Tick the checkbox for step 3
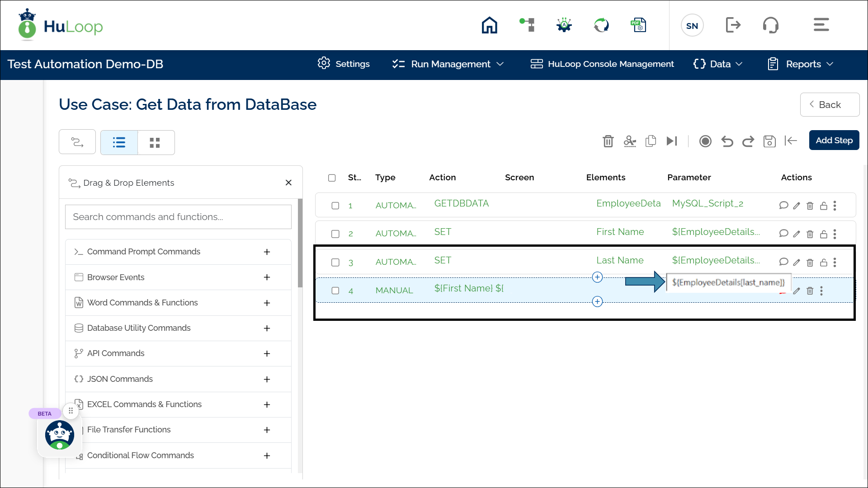 point(335,263)
